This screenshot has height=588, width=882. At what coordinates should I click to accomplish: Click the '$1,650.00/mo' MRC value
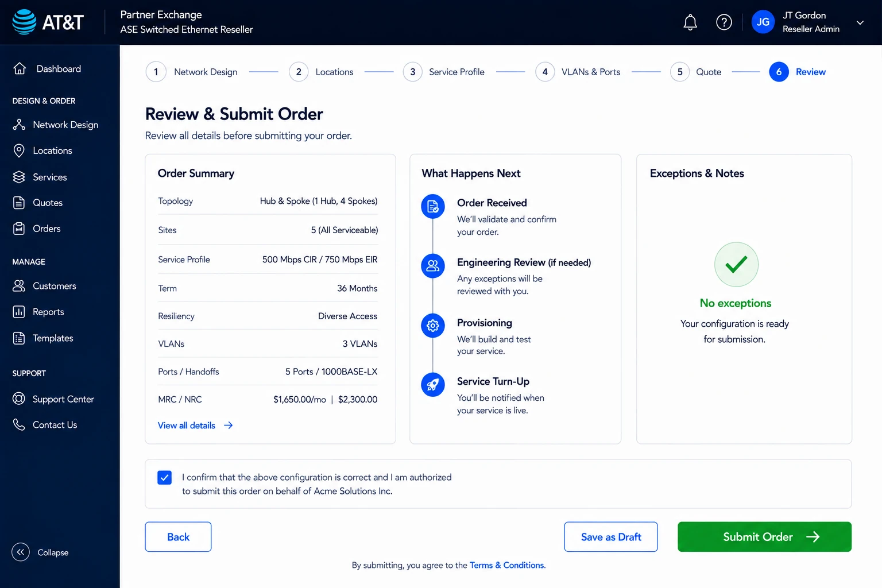[x=300, y=399]
